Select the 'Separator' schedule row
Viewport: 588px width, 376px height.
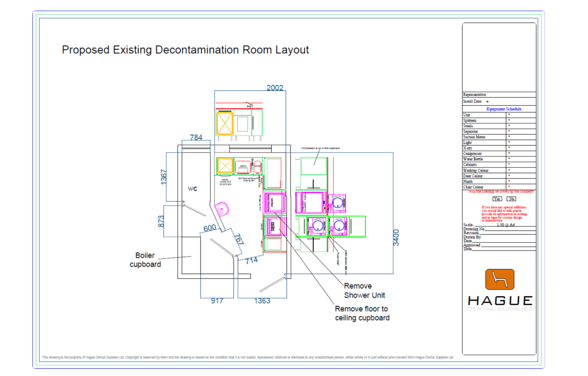tap(499, 131)
